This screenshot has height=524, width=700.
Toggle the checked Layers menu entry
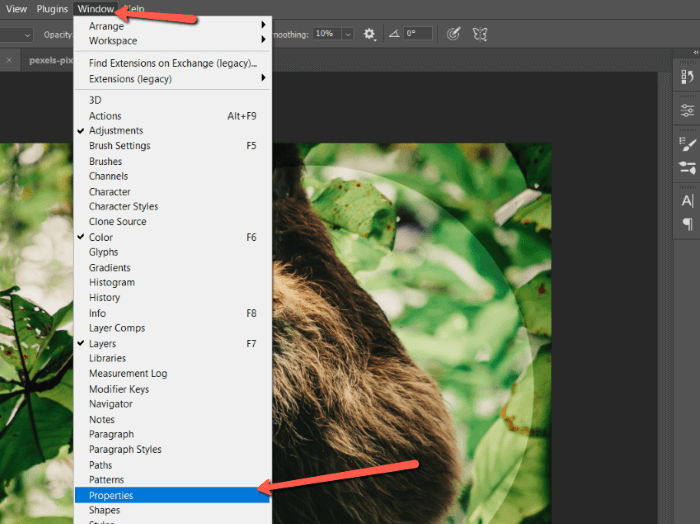click(102, 343)
